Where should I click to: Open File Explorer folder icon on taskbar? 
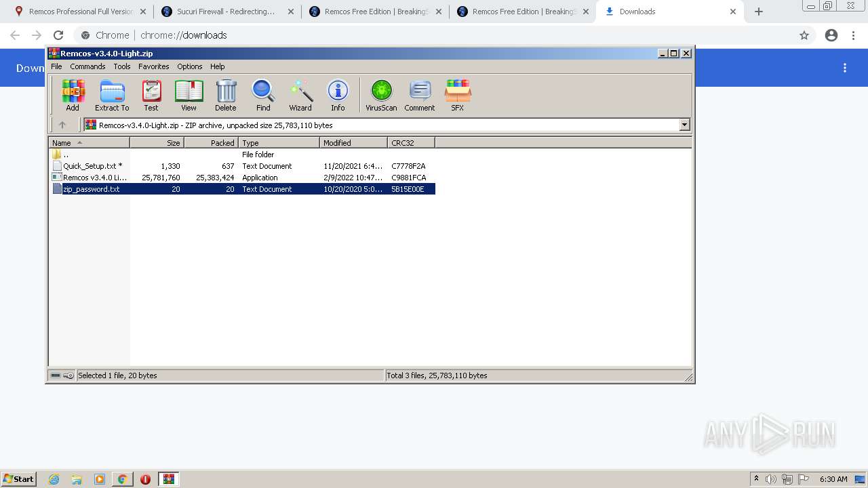tap(77, 479)
